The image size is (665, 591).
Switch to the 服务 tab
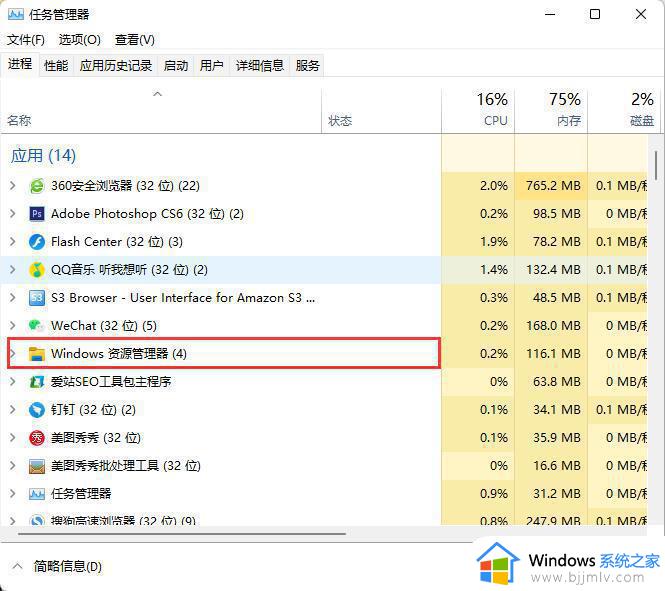pos(307,66)
